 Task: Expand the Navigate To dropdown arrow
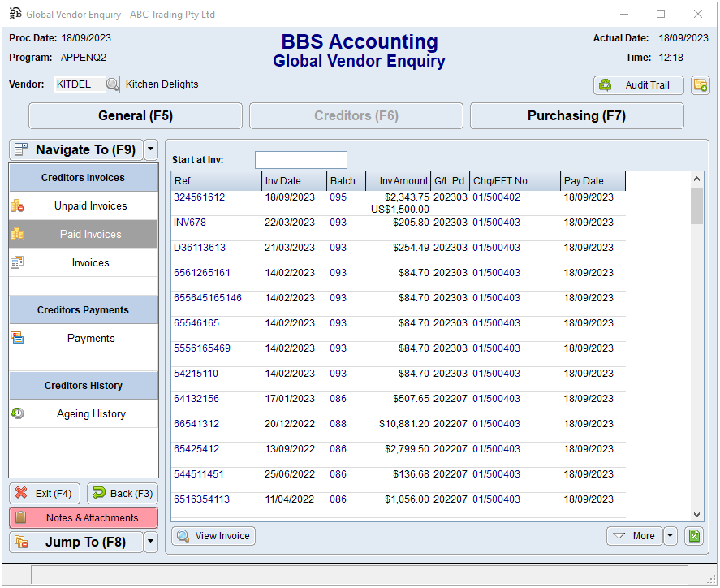click(x=151, y=150)
